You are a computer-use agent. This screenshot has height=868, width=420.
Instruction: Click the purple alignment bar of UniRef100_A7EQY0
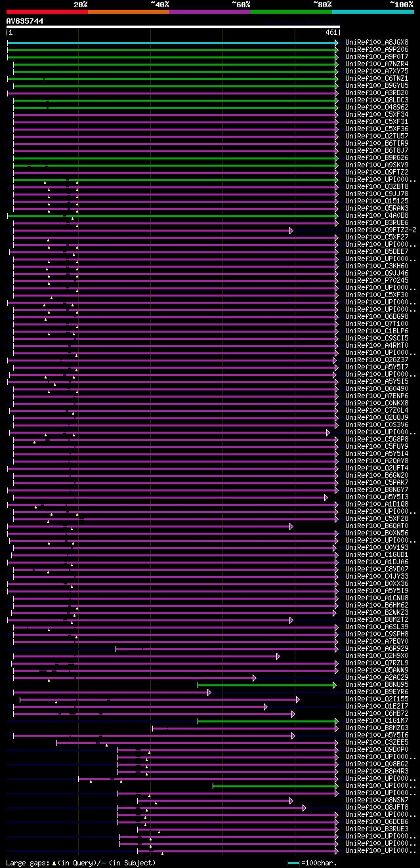tap(174, 641)
